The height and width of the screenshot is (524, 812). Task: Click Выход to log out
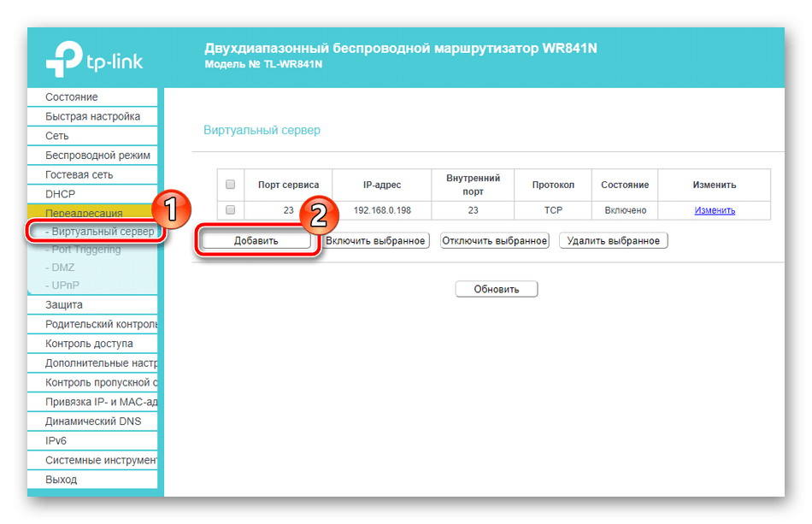coord(62,480)
